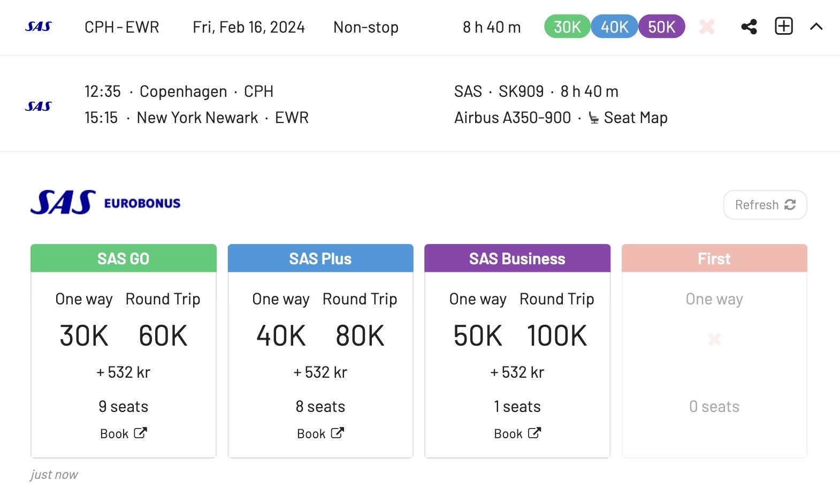The image size is (840, 504).
Task: Click the green 30K price badge
Action: 567,27
